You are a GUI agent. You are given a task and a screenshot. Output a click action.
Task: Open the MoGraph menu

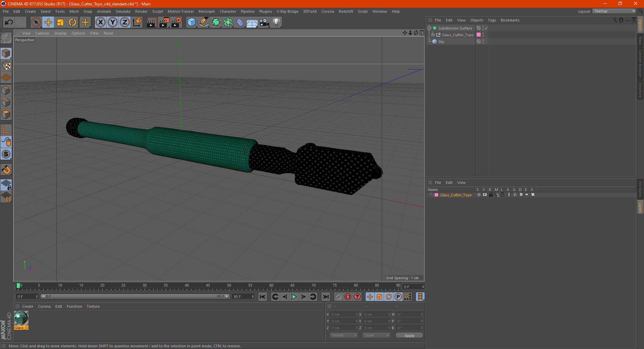207,11
